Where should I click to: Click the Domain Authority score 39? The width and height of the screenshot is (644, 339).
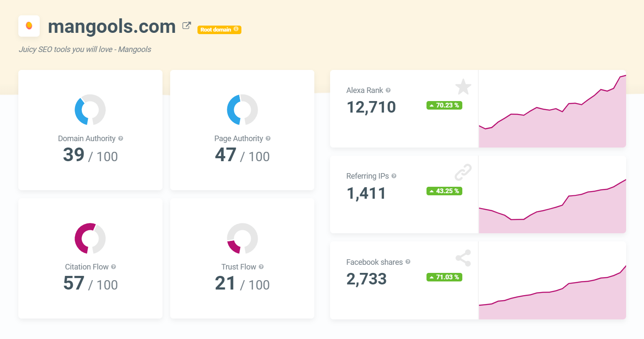click(x=73, y=155)
